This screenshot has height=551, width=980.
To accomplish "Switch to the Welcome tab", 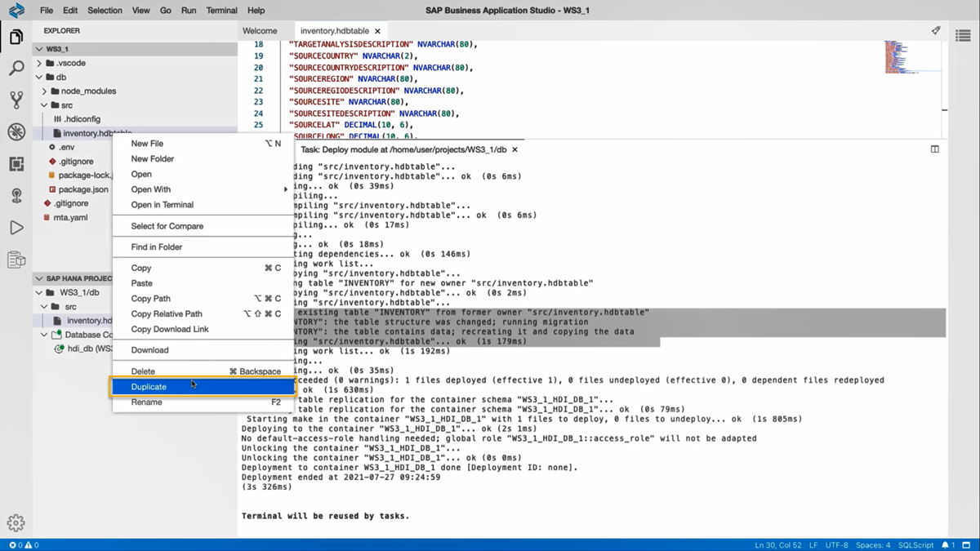I will tap(260, 31).
